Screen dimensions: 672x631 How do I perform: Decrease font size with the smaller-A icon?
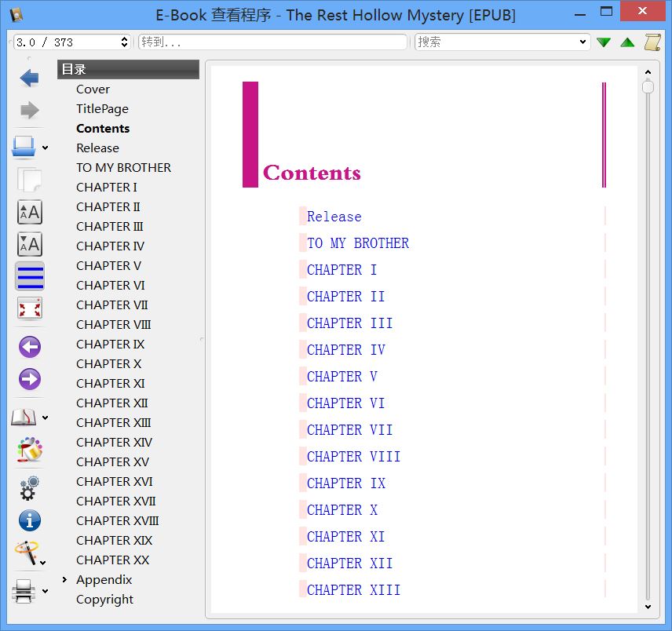point(29,244)
